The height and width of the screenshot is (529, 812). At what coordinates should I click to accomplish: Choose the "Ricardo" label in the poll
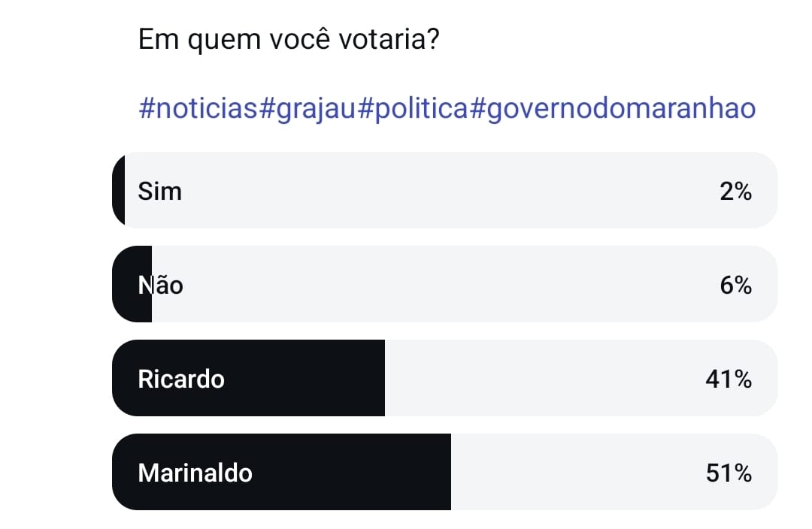pyautogui.click(x=181, y=379)
